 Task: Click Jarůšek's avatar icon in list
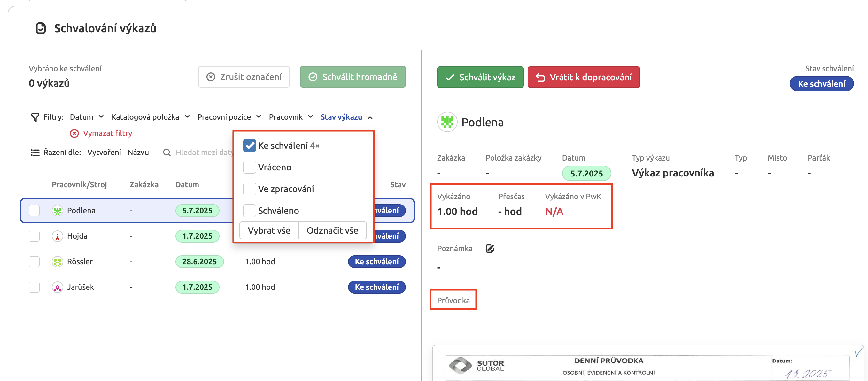pyautogui.click(x=57, y=287)
